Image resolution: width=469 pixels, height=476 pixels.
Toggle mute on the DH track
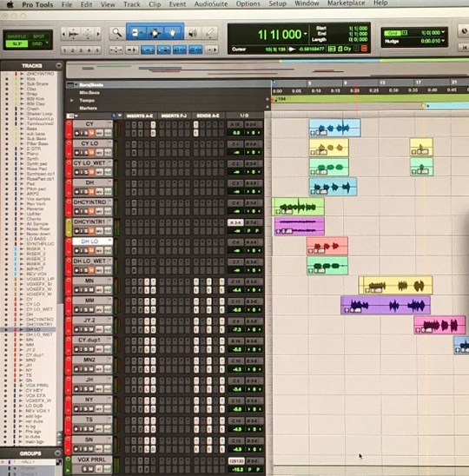91,192
